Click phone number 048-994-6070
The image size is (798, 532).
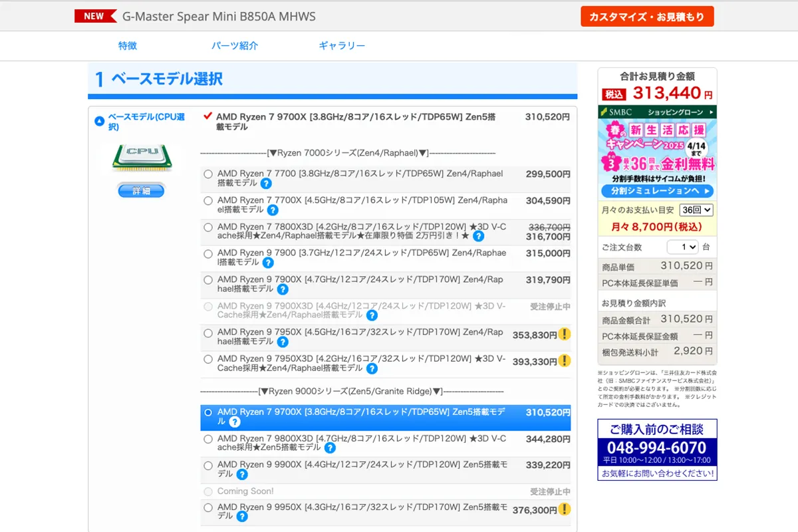pos(657,448)
